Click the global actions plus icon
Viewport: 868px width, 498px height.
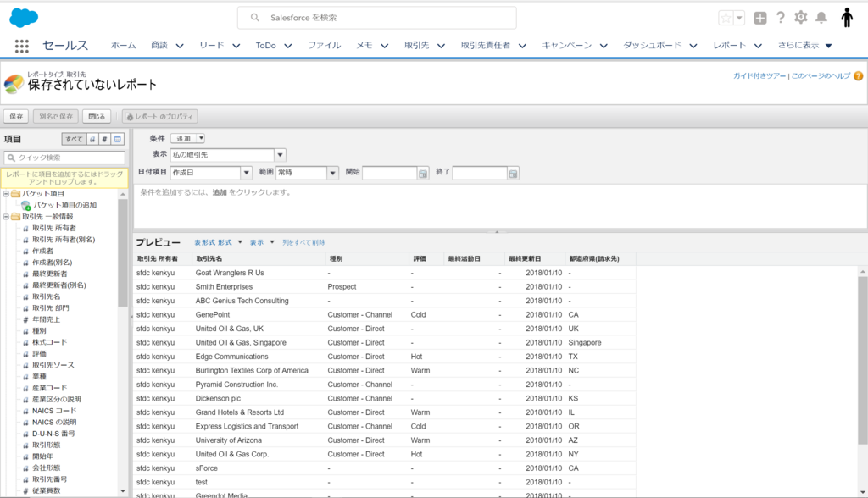coord(760,18)
